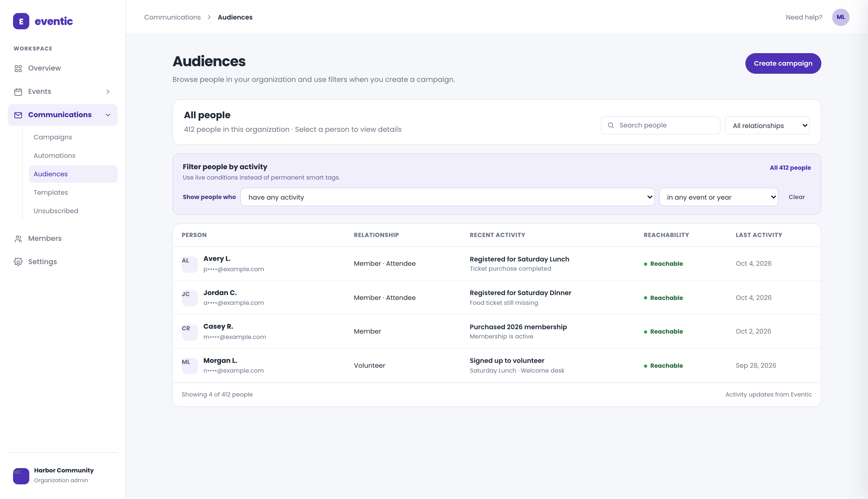868x499 pixels.
Task: Click Purchased 2026 membership activity
Action: 518,327
